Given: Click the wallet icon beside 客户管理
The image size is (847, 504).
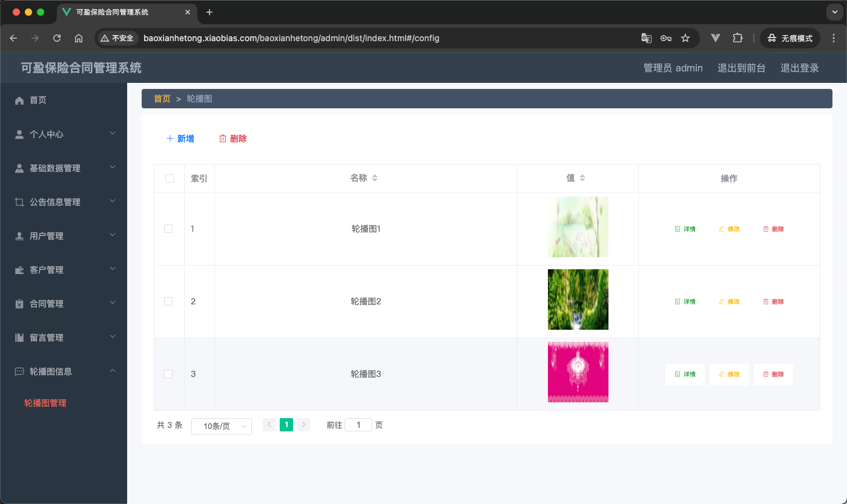Looking at the screenshot, I should 19,270.
